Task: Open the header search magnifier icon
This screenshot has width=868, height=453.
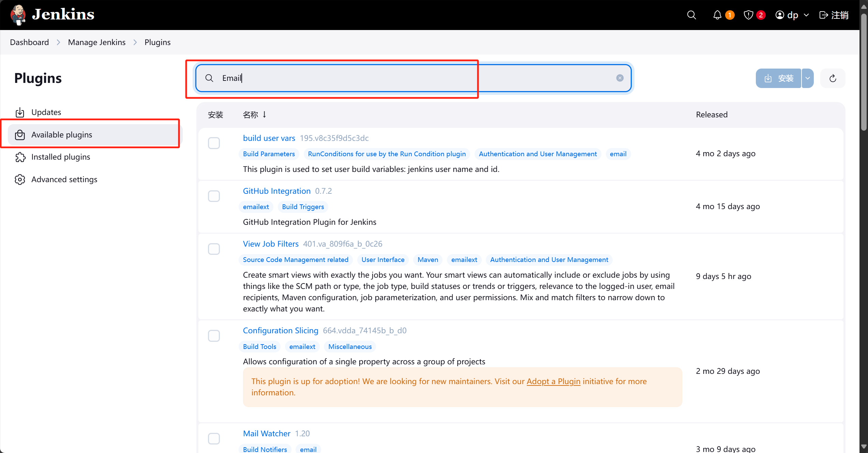Action: (x=691, y=15)
